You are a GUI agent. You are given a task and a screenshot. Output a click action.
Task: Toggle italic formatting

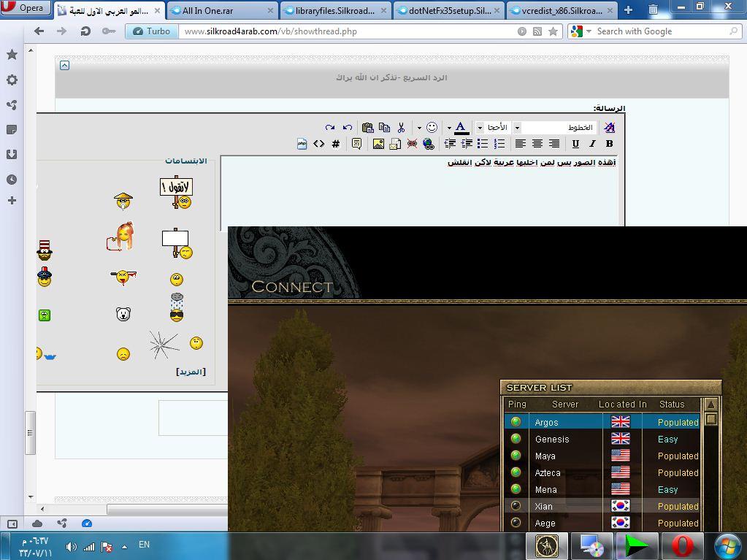(x=592, y=144)
